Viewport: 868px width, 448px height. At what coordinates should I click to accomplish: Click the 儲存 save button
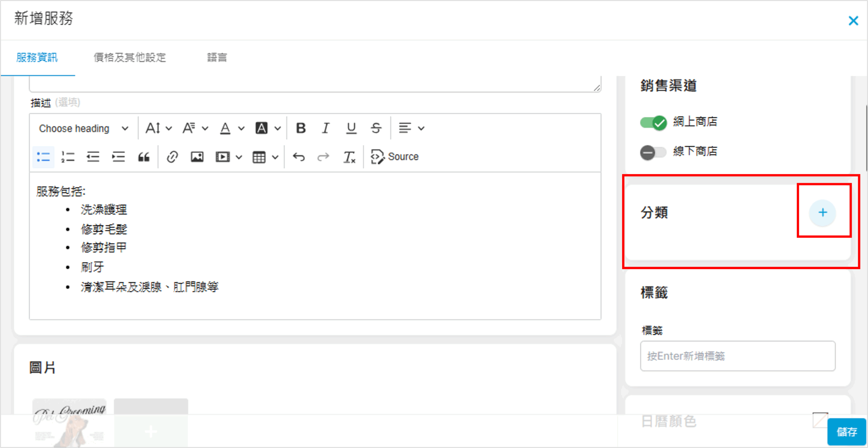click(846, 431)
